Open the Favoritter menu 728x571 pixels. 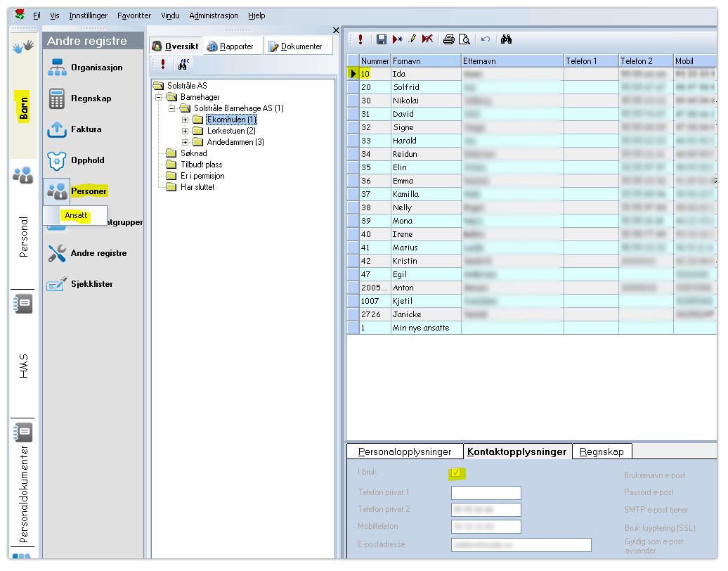[134, 15]
